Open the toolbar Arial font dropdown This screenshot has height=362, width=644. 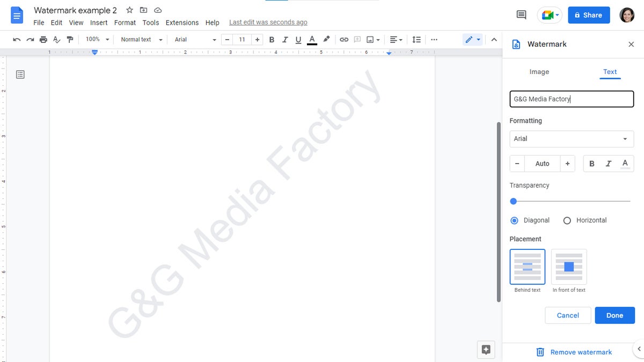[195, 40]
